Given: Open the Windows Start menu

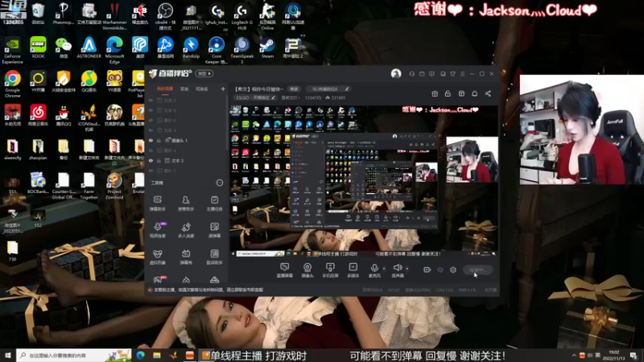Looking at the screenshot, I should coord(8,355).
